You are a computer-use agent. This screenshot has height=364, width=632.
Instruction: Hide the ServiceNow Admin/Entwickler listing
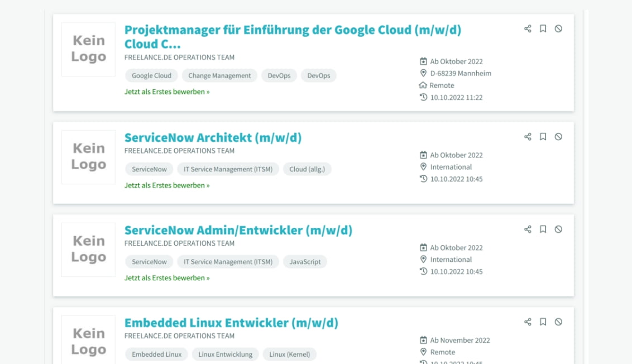[558, 229]
